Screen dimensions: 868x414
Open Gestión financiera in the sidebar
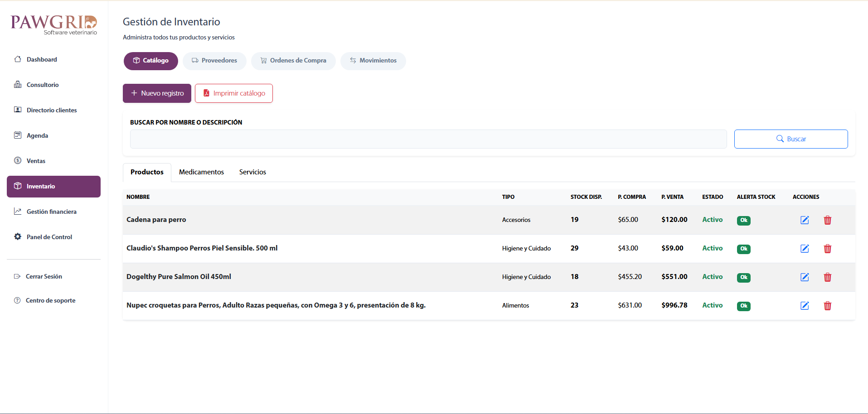click(51, 212)
